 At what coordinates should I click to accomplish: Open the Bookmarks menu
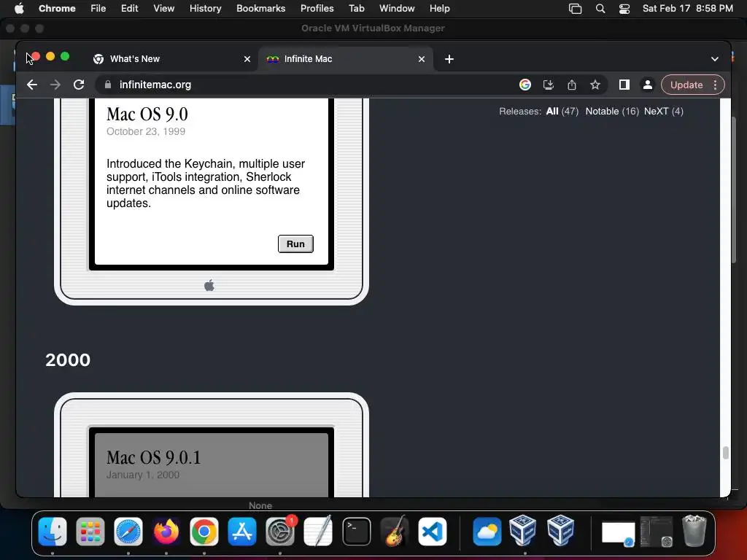pos(260,9)
